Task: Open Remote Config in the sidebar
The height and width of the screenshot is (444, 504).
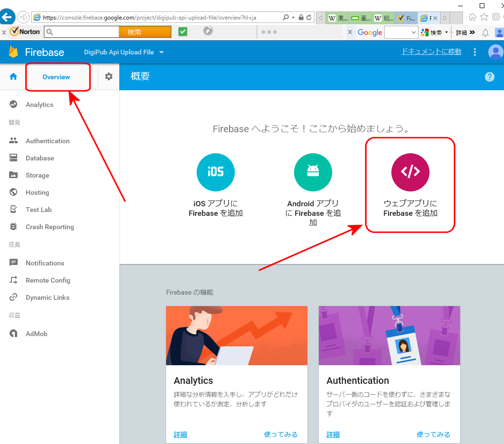Action: (x=48, y=280)
